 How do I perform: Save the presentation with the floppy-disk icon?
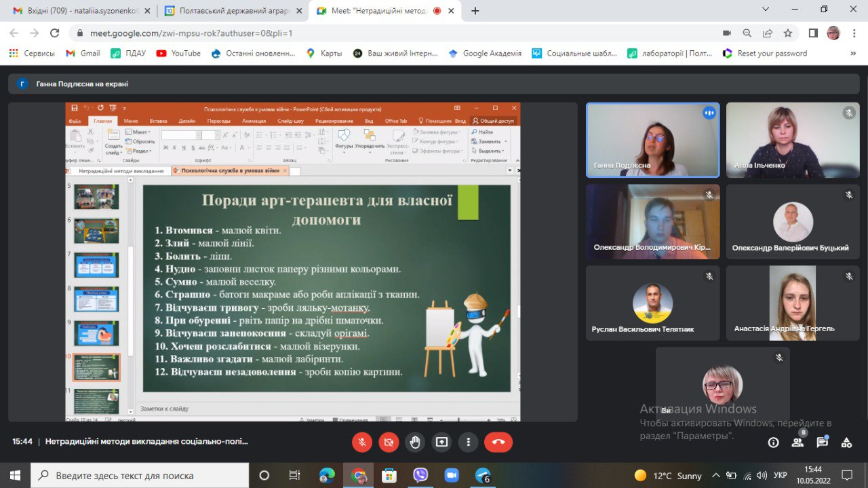75,108
